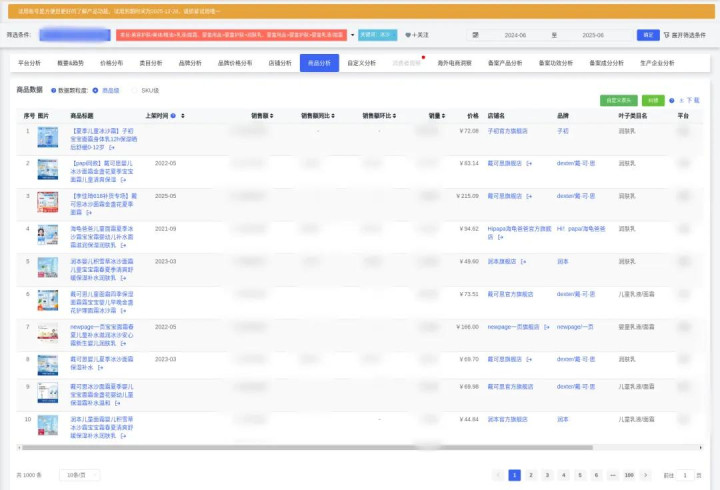
Task: Click the info icon beside 数据颗粒度
Action: click(53, 90)
